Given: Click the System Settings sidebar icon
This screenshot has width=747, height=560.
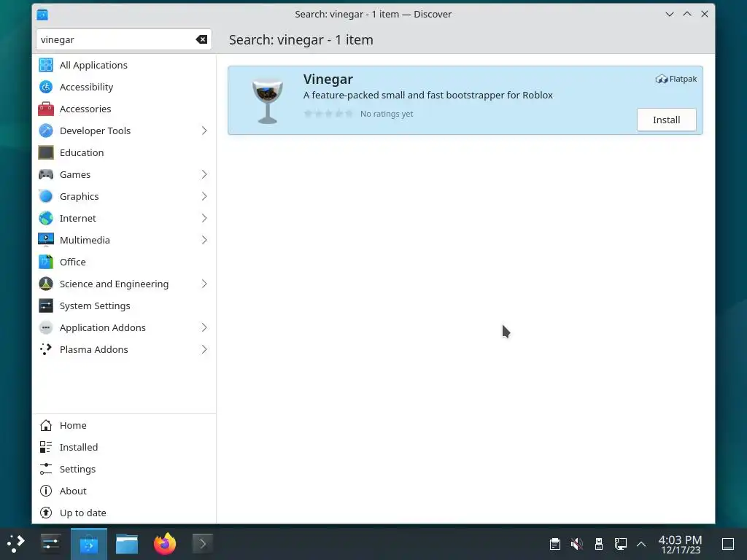Looking at the screenshot, I should pyautogui.click(x=46, y=306).
